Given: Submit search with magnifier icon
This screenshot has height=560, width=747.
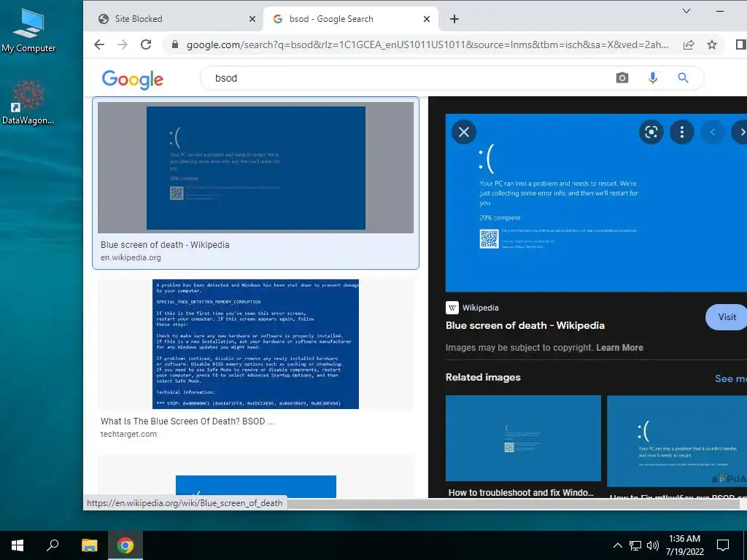Looking at the screenshot, I should point(683,77).
